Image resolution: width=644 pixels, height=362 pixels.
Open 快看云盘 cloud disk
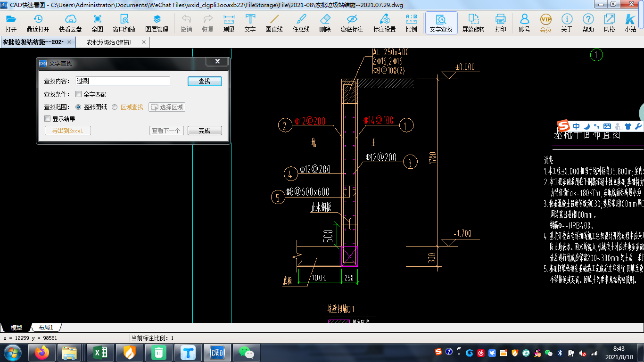(70, 23)
